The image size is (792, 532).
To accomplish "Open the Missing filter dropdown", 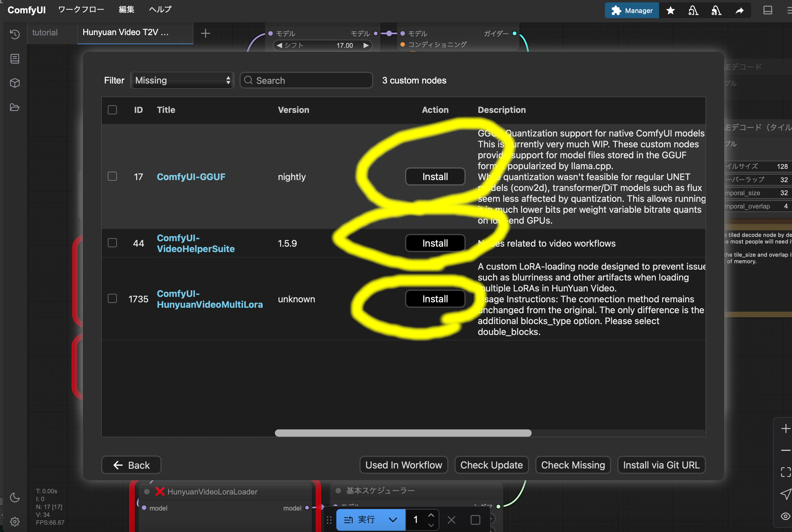I will pyautogui.click(x=182, y=80).
